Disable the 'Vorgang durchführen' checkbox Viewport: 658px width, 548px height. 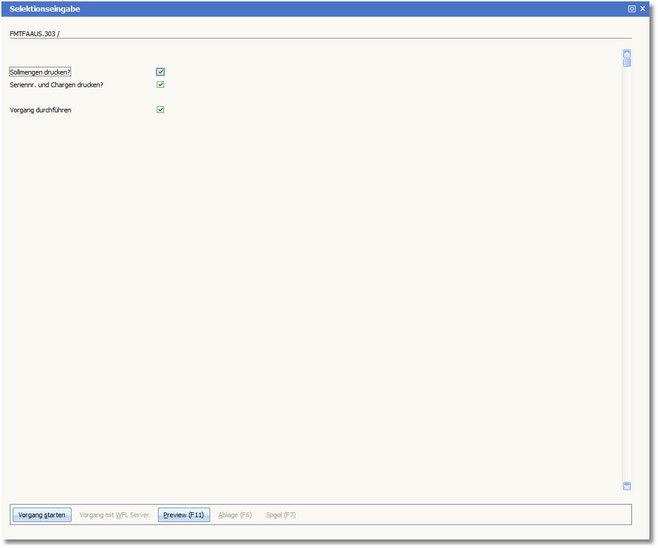[x=160, y=110]
